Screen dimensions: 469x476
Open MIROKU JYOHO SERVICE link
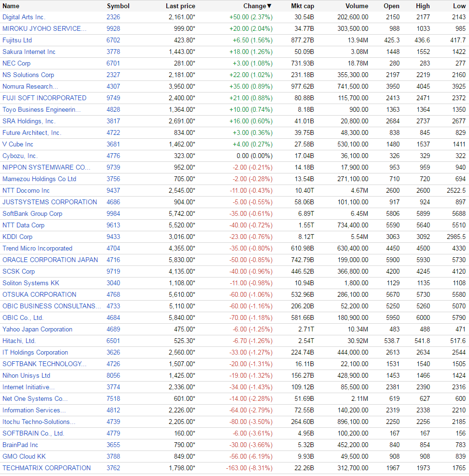tap(44, 28)
